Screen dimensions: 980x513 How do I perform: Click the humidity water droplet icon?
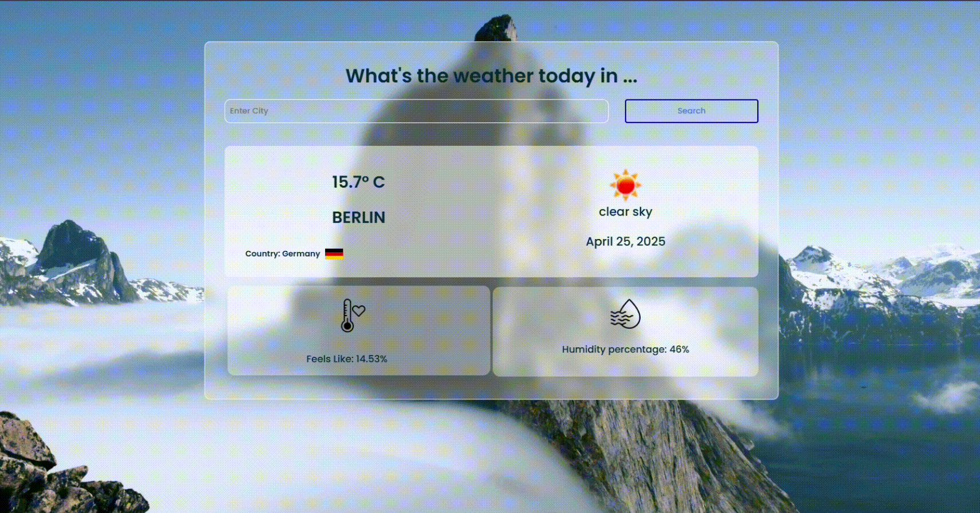(x=625, y=314)
